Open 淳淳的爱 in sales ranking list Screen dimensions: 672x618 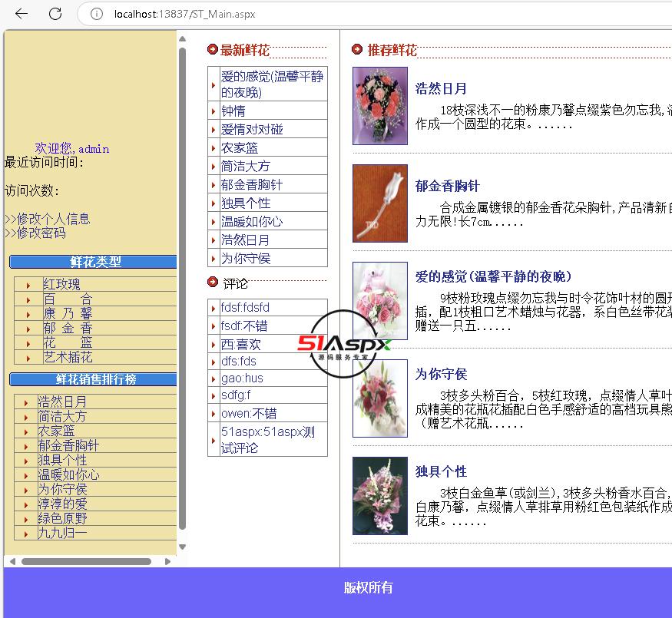[62, 504]
